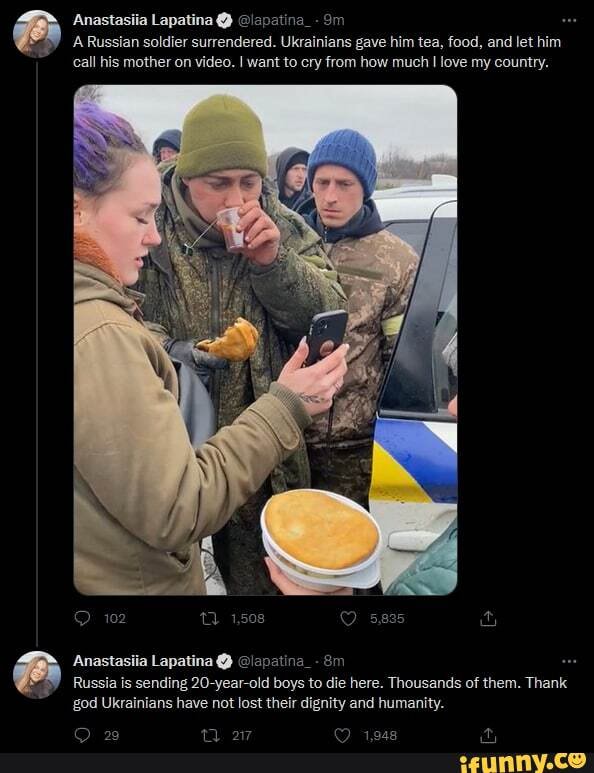Open reply icon on first tweet
594x773 pixels.
pos(82,618)
